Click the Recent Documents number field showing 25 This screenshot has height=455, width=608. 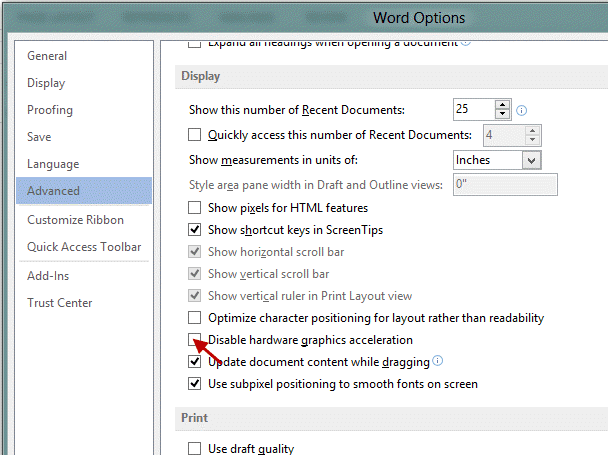click(x=474, y=109)
